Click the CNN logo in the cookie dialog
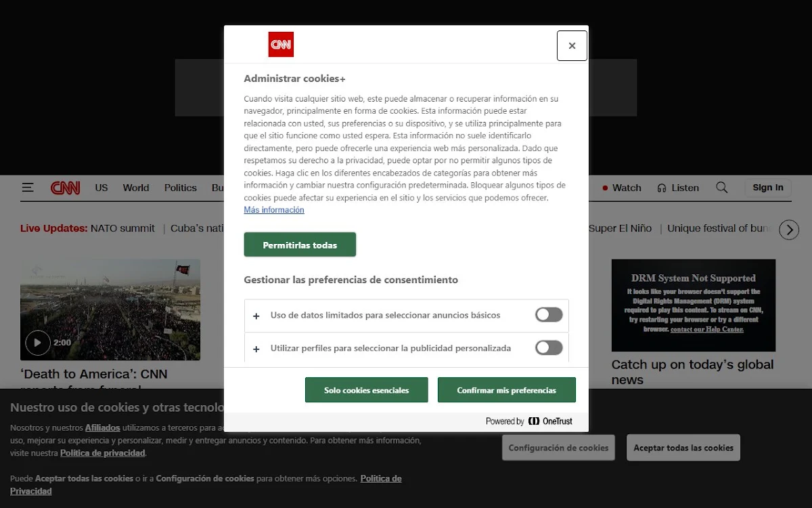Viewport: 812px width, 508px height. pos(281,45)
